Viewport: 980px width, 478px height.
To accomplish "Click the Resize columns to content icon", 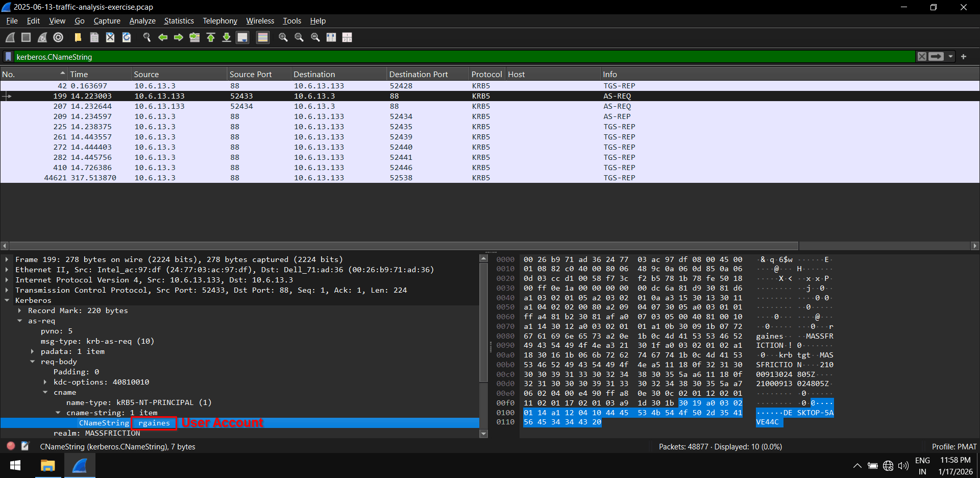I will 347,37.
